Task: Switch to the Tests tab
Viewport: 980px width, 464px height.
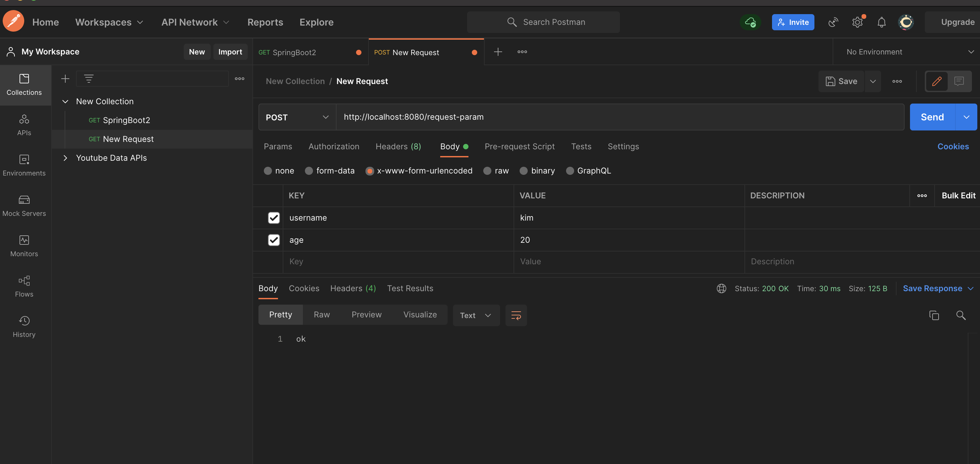Action: point(581,146)
